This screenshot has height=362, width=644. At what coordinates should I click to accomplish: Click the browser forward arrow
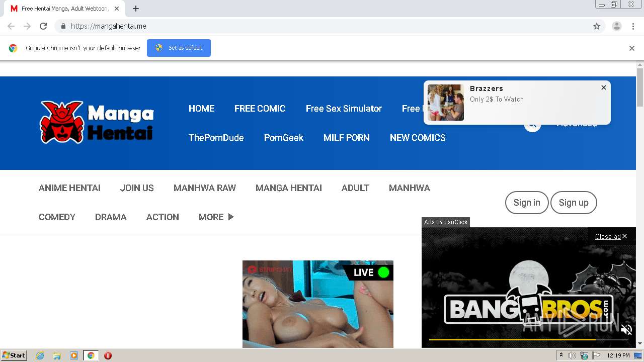pos(27,26)
